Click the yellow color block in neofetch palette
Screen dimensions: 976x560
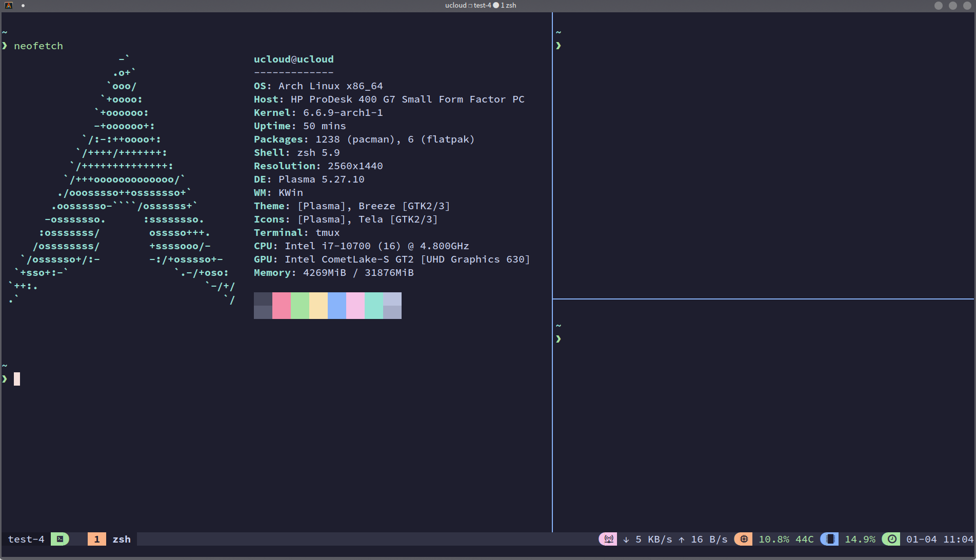coord(318,306)
